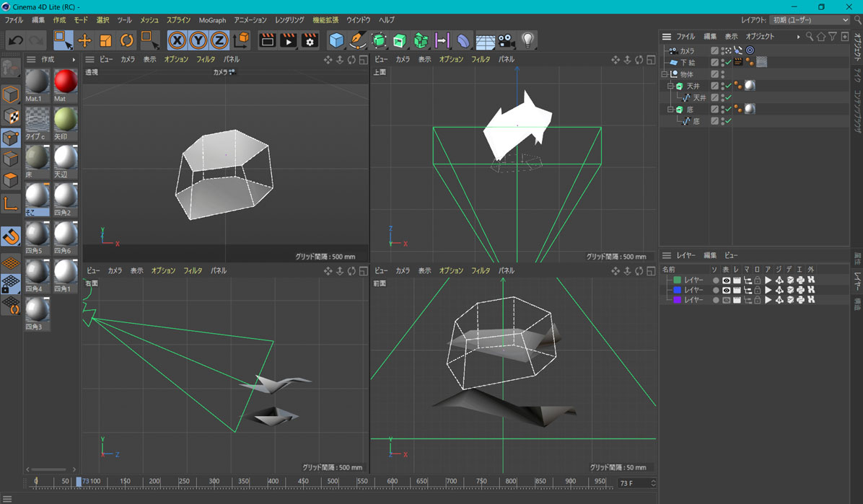This screenshot has width=863, height=504.
Task: Click the Undo arrow icon
Action: coord(15,41)
